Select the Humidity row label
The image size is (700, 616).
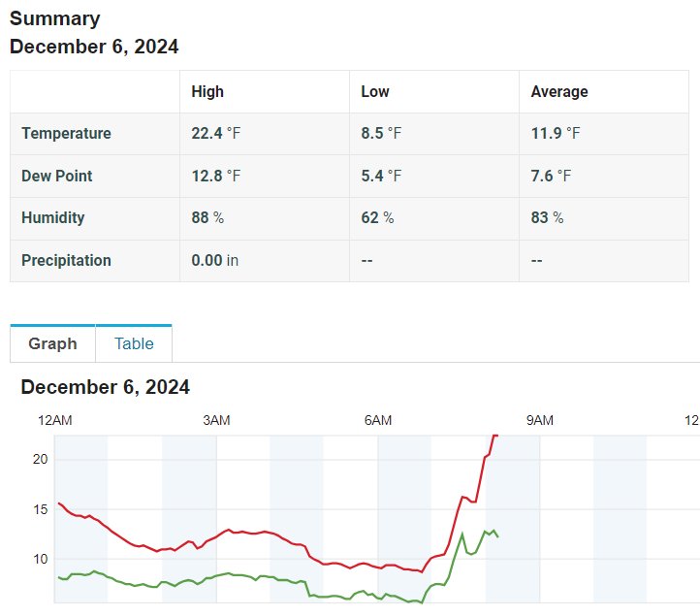pyautogui.click(x=52, y=217)
